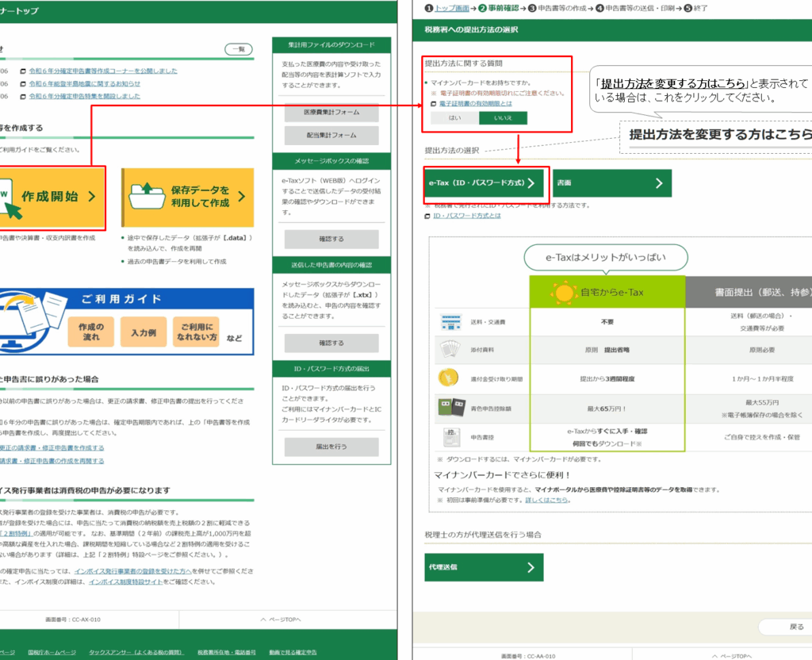Viewport: 812px width, 660px height.
Task: Select はい for My Number card question
Action: [454, 117]
